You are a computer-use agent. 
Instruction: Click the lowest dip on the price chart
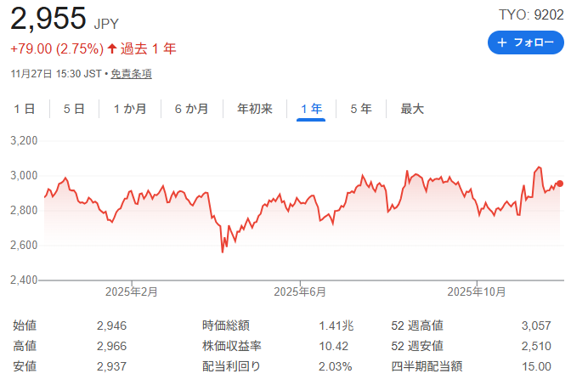click(x=223, y=252)
